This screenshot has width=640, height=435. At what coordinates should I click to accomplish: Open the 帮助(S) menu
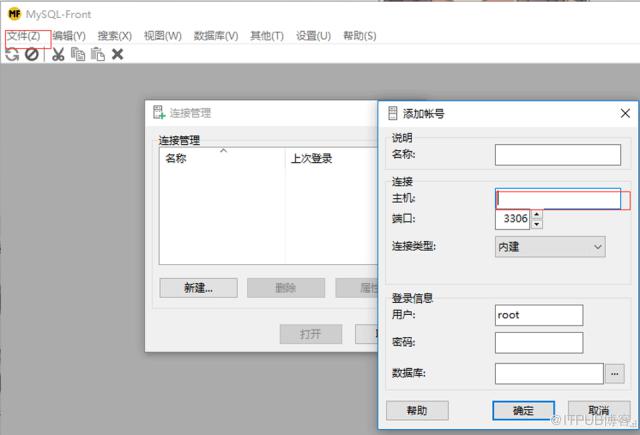pyautogui.click(x=360, y=36)
